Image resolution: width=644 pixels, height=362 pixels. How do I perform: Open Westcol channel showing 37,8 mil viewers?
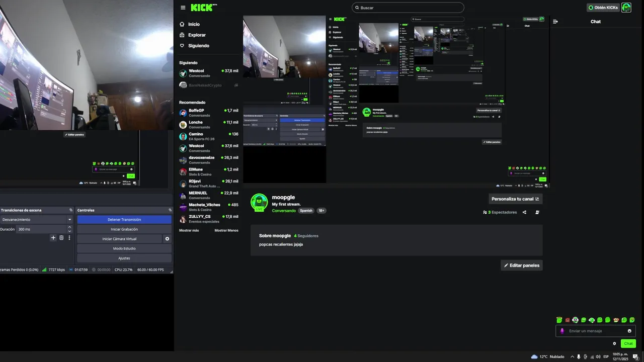coord(209,73)
